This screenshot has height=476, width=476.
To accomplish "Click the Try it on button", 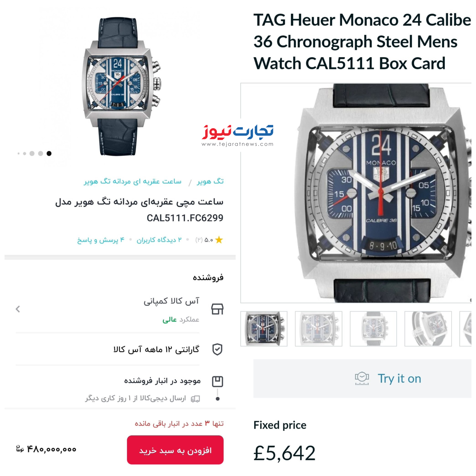I will coord(362,378).
